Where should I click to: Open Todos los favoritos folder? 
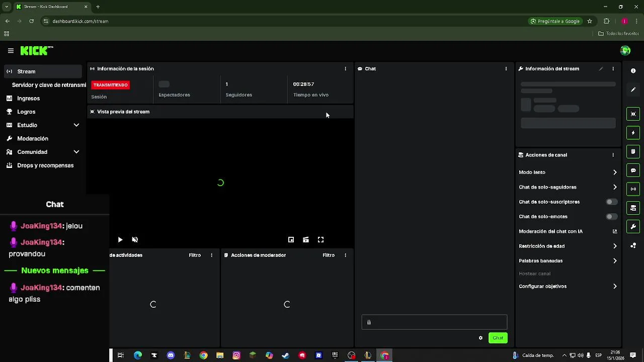click(x=619, y=34)
